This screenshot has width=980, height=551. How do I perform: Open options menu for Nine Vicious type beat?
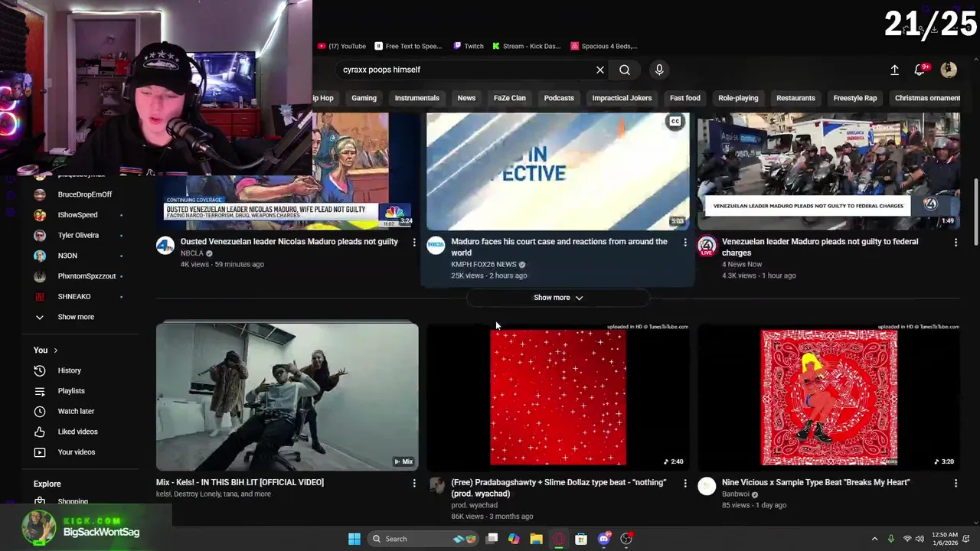click(x=955, y=484)
